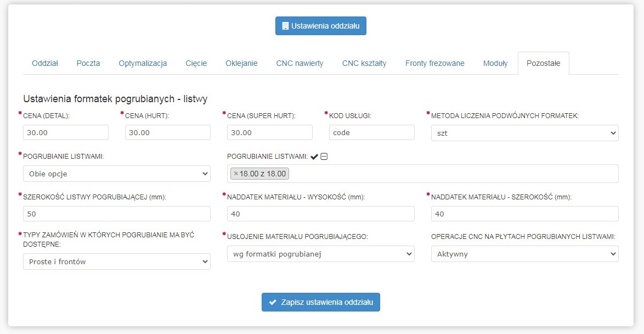This screenshot has height=334, width=644.
Task: Go to the Optymalizacja tab
Action: point(143,63)
